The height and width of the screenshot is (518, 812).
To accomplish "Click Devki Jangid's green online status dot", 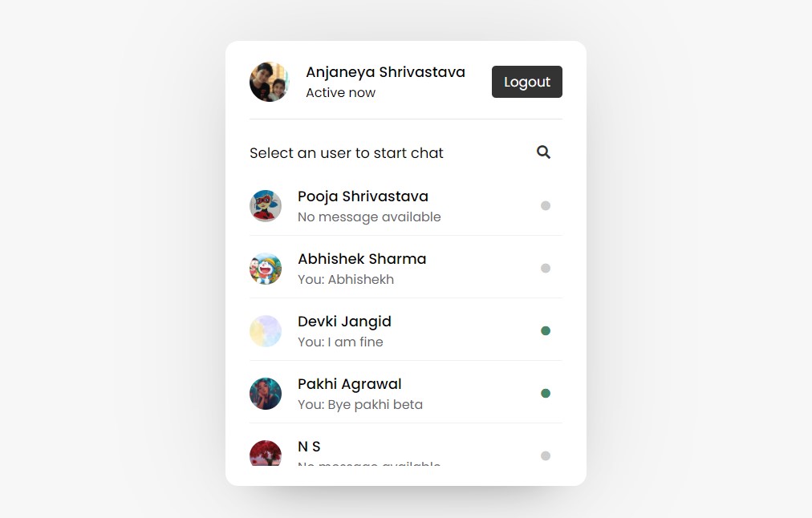I will tap(546, 330).
